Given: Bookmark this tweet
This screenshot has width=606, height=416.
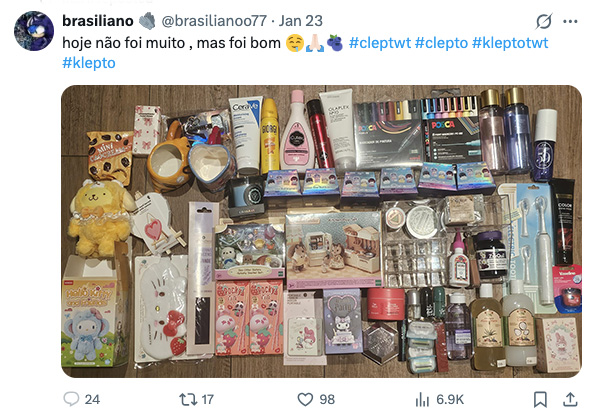Looking at the screenshot, I should click(x=540, y=399).
